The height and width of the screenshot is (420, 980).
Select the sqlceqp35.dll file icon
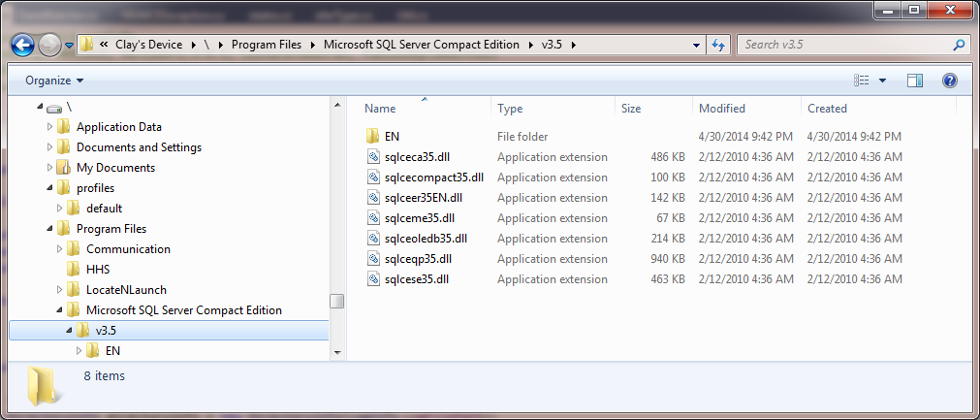click(x=373, y=259)
